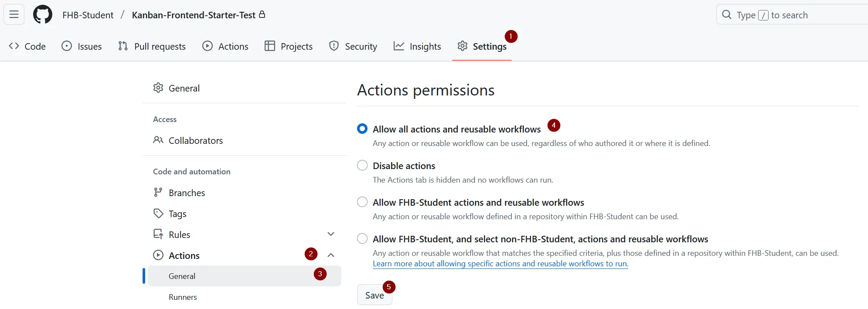Image resolution: width=868 pixels, height=309 pixels.
Task: Expand the Rules sidebar section
Action: 331,234
